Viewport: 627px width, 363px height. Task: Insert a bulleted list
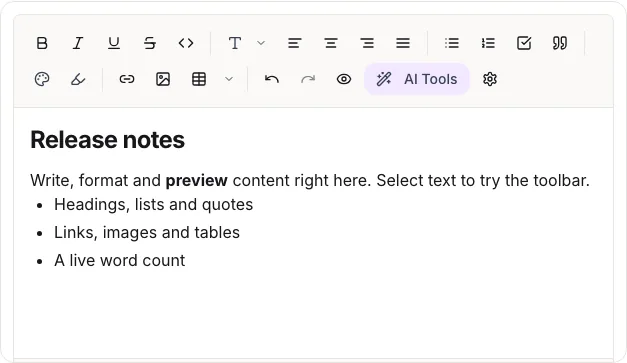(x=452, y=43)
